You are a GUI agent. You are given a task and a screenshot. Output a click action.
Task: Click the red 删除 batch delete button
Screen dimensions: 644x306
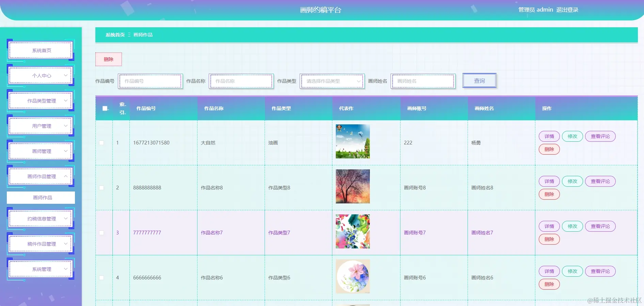coord(109,59)
